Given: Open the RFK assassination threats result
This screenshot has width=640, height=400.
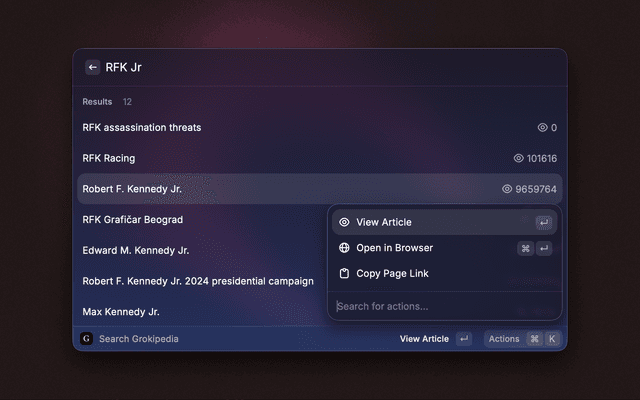Looking at the screenshot, I should pyautogui.click(x=142, y=128).
